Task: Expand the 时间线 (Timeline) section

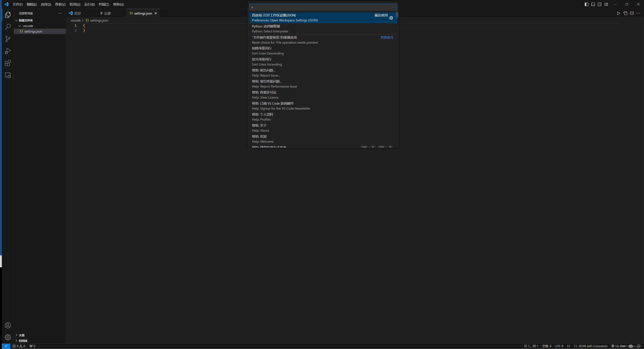Action: [23, 340]
